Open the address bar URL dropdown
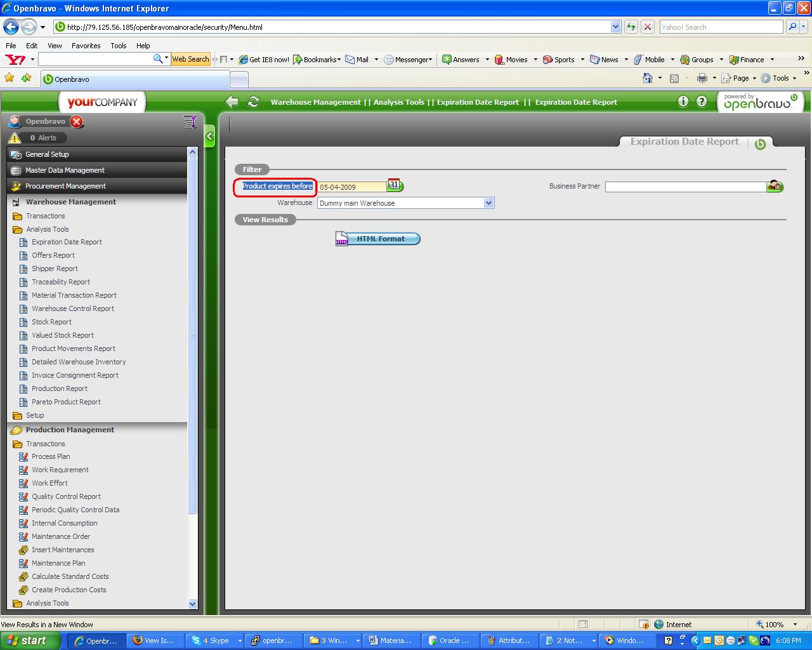The image size is (812, 650). [615, 27]
